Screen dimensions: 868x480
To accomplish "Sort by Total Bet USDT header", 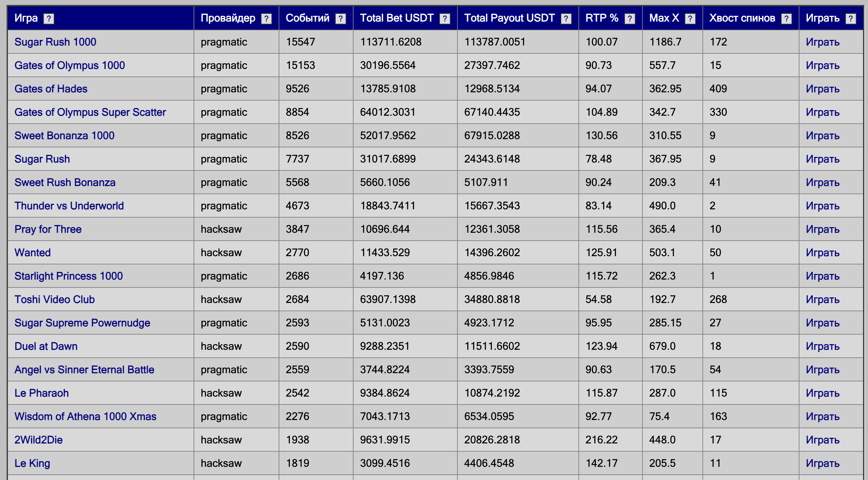I will coord(397,18).
